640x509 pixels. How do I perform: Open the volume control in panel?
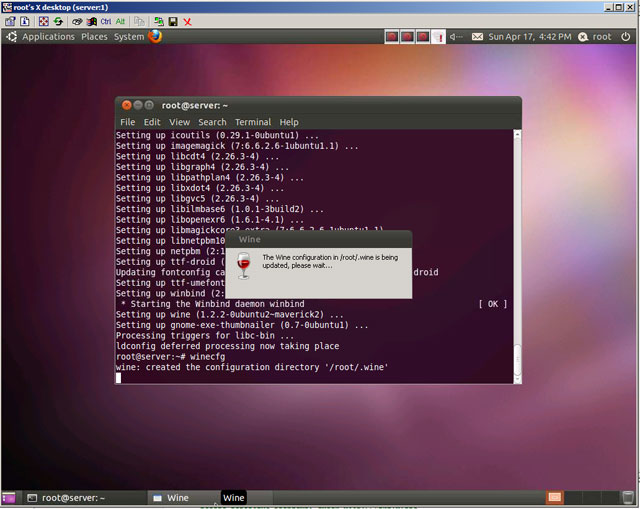tap(456, 37)
